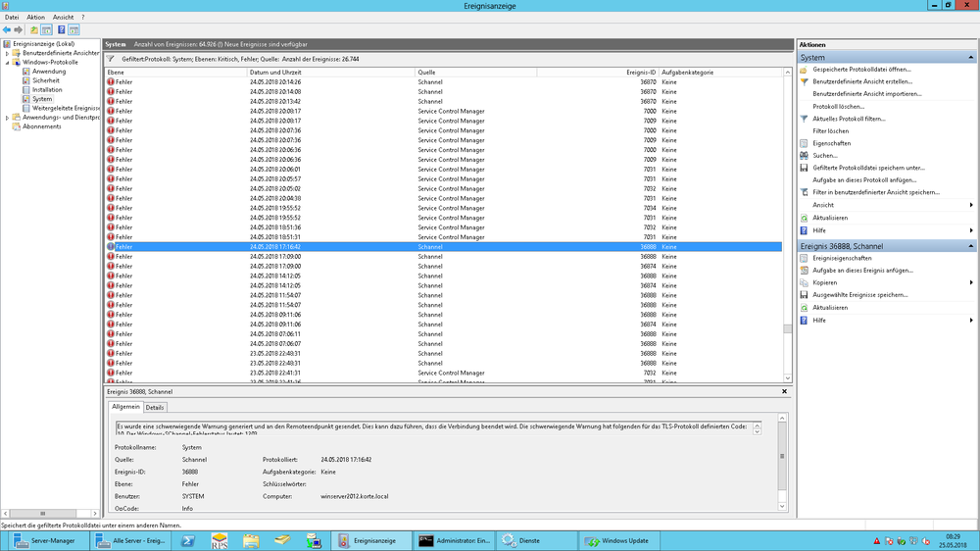
Task: Close the event details preview pane
Action: (x=785, y=391)
